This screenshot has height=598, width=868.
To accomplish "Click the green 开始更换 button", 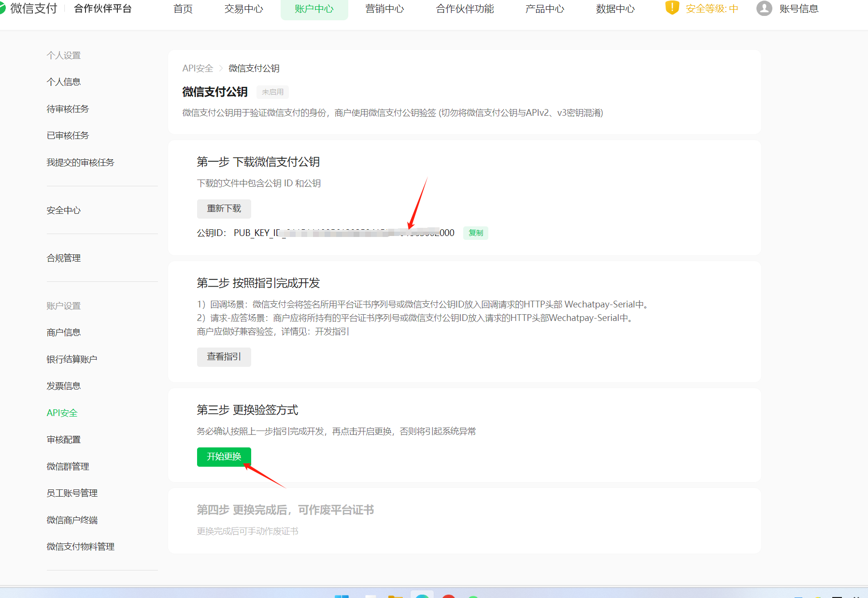I will [224, 457].
